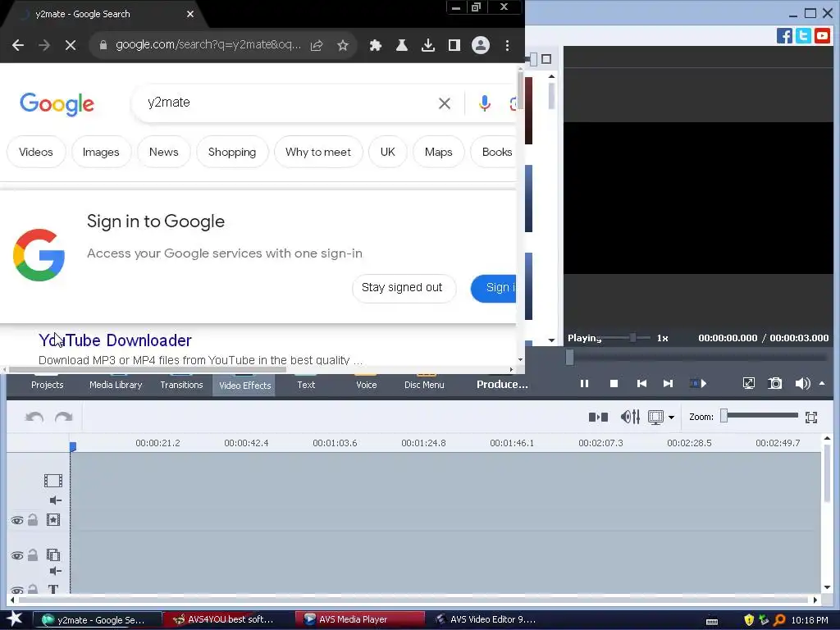Filter results by Videos
The height and width of the screenshot is (630, 840).
[x=36, y=152]
